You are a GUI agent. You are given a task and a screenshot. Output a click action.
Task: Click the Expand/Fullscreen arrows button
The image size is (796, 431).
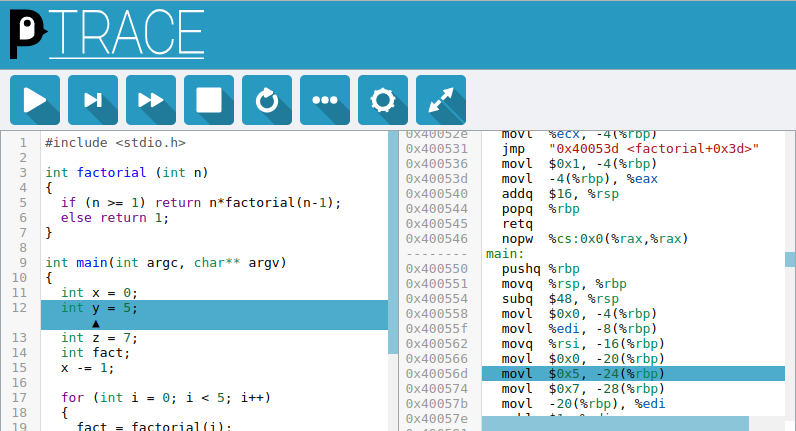point(441,100)
